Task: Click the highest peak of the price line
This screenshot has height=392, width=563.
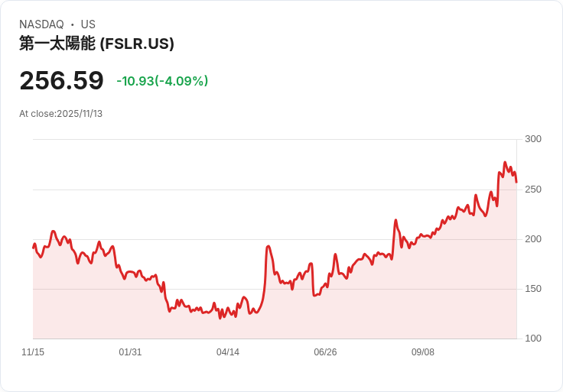Action: [x=505, y=163]
